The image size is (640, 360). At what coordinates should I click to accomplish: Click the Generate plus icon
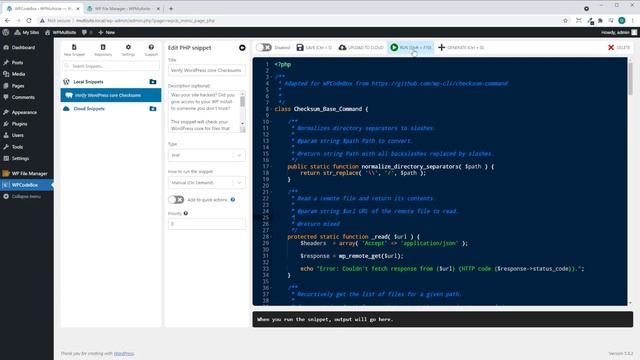click(x=441, y=47)
